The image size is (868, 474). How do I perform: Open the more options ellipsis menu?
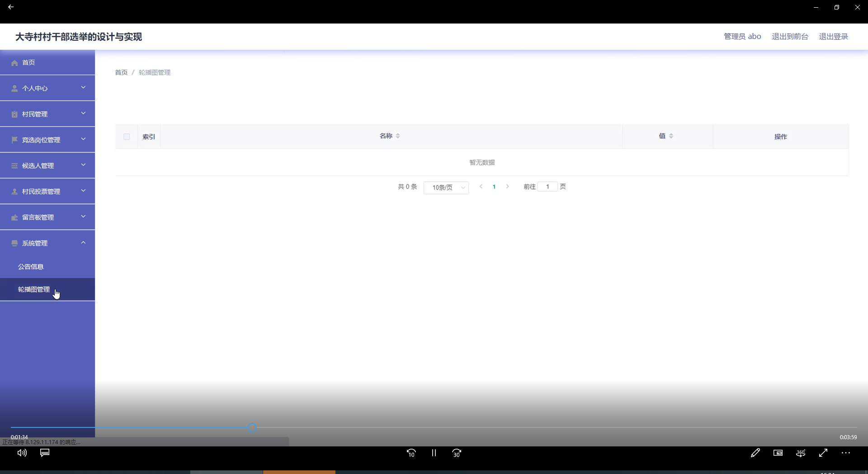point(846,453)
